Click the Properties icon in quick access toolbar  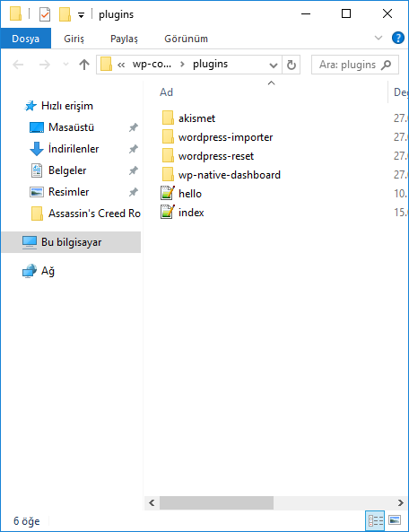pos(45,14)
